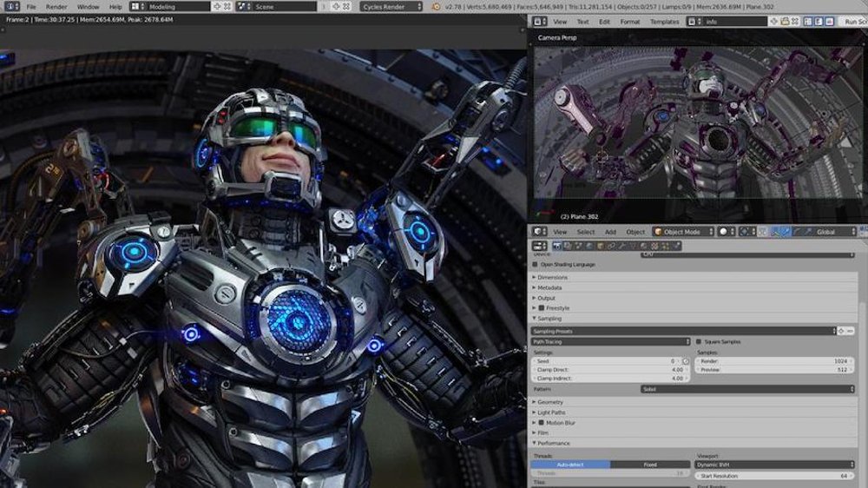Select the Fixed threads mode button
The height and width of the screenshot is (488, 868).
coord(649,465)
